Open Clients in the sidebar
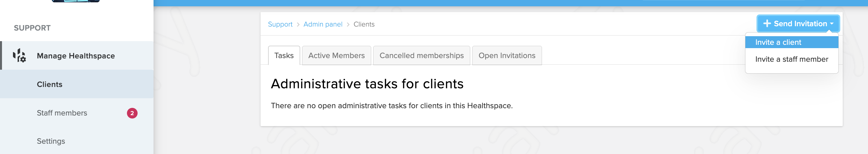 [77, 84]
